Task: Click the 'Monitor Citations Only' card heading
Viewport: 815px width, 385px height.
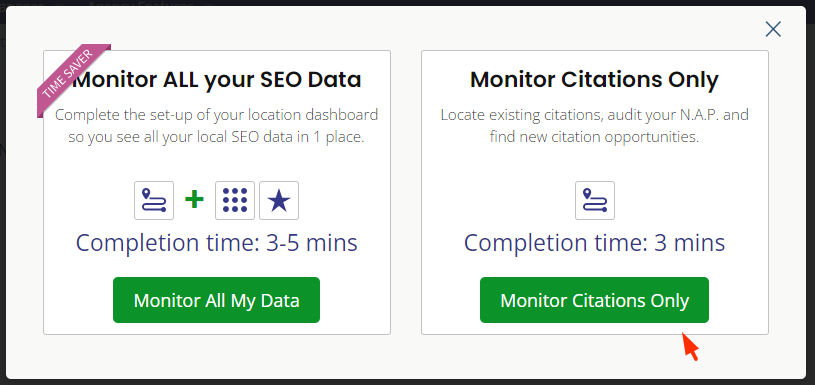Action: point(594,79)
